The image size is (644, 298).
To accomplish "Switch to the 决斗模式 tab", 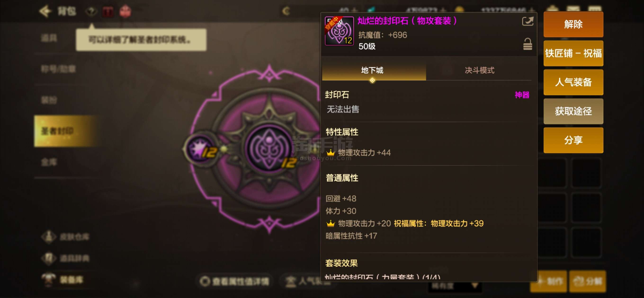I will tap(479, 70).
